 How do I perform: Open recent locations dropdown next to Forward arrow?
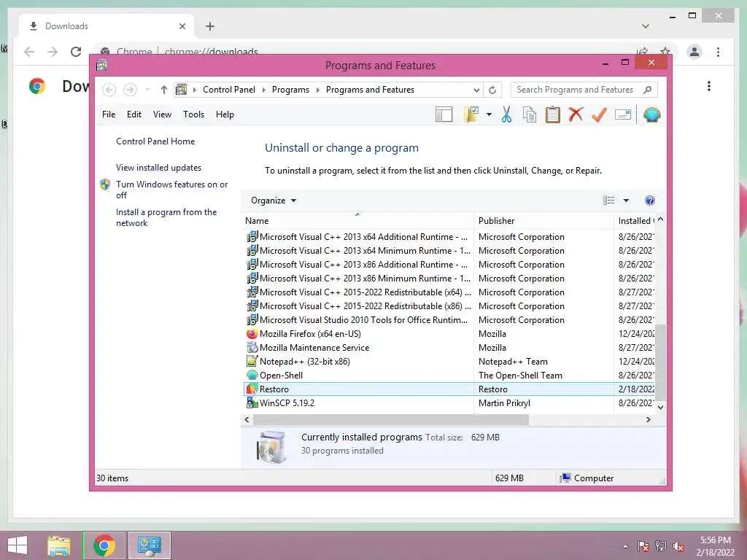pos(147,90)
